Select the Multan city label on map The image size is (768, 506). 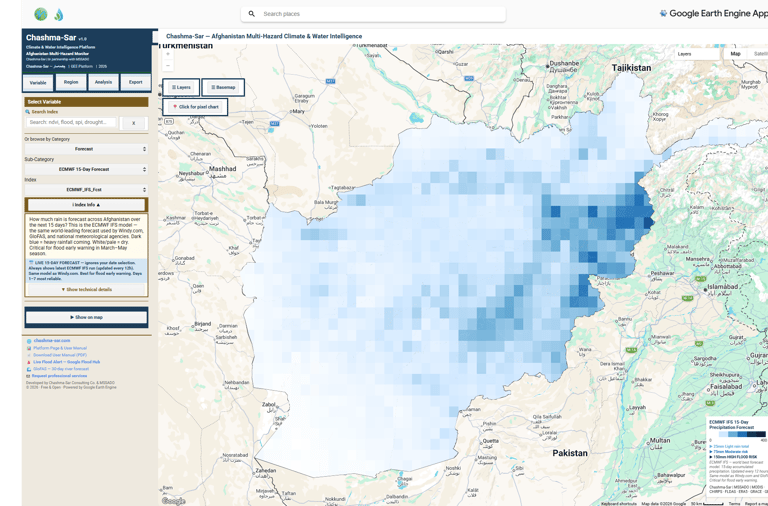[x=660, y=441]
